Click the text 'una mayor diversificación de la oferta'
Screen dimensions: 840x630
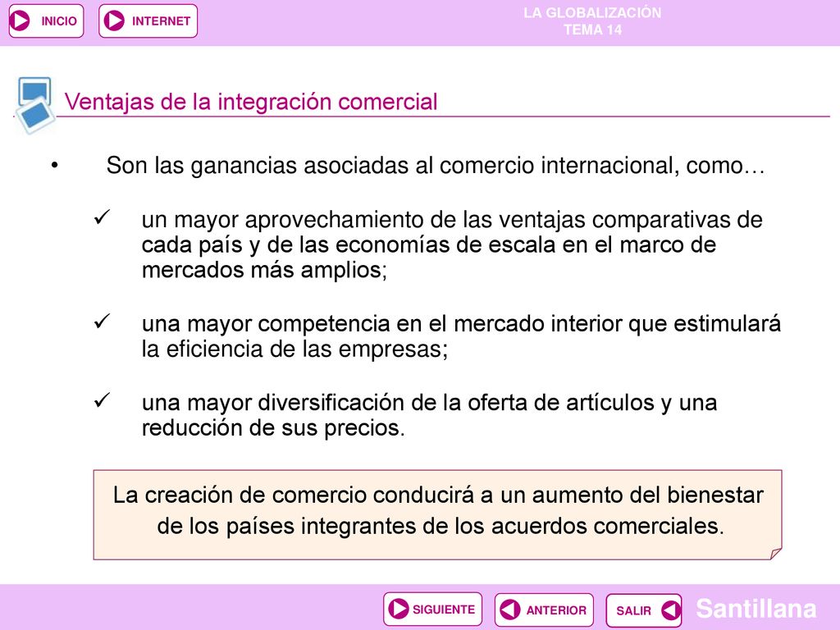coord(336,403)
